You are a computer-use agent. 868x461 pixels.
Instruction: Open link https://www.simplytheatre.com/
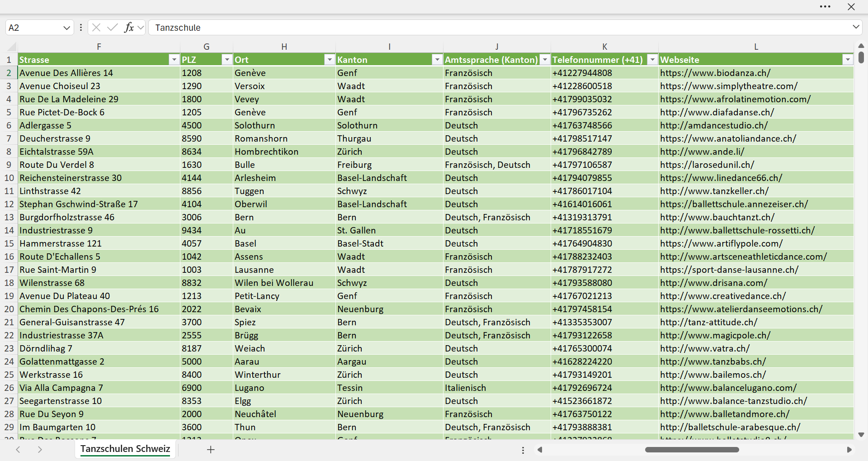729,86
